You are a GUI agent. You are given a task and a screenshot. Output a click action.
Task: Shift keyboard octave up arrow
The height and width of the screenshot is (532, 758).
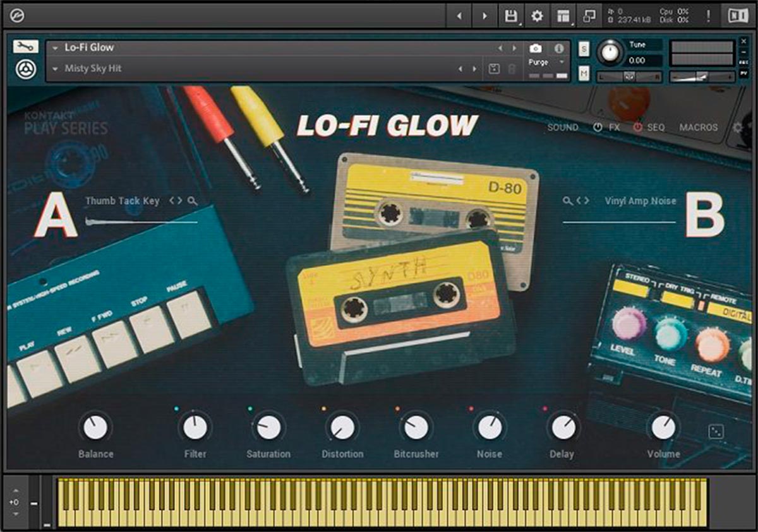point(15,490)
